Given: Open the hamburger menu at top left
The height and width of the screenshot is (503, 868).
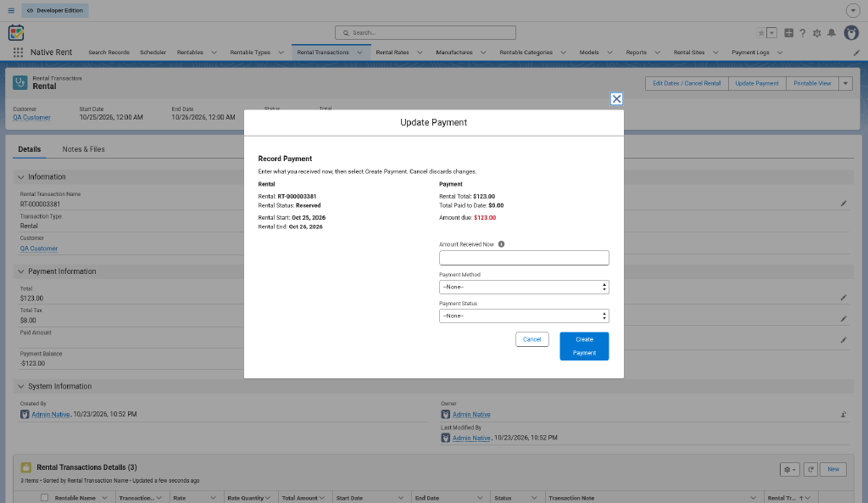Looking at the screenshot, I should click(x=11, y=10).
